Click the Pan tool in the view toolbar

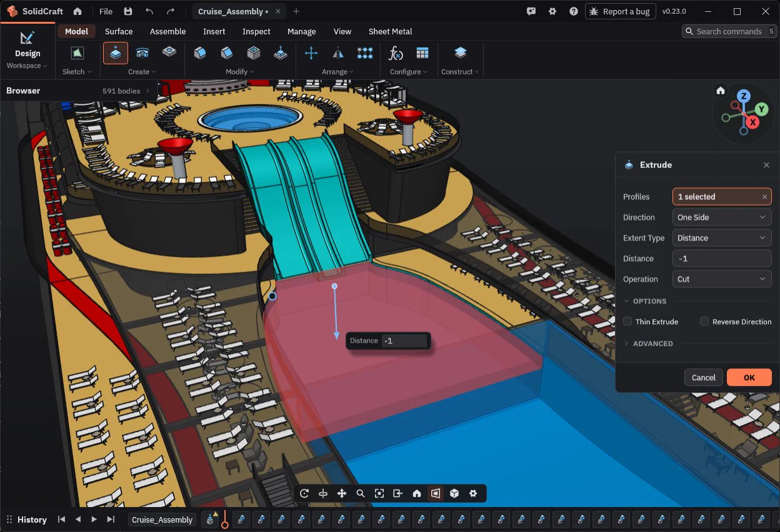click(x=342, y=493)
